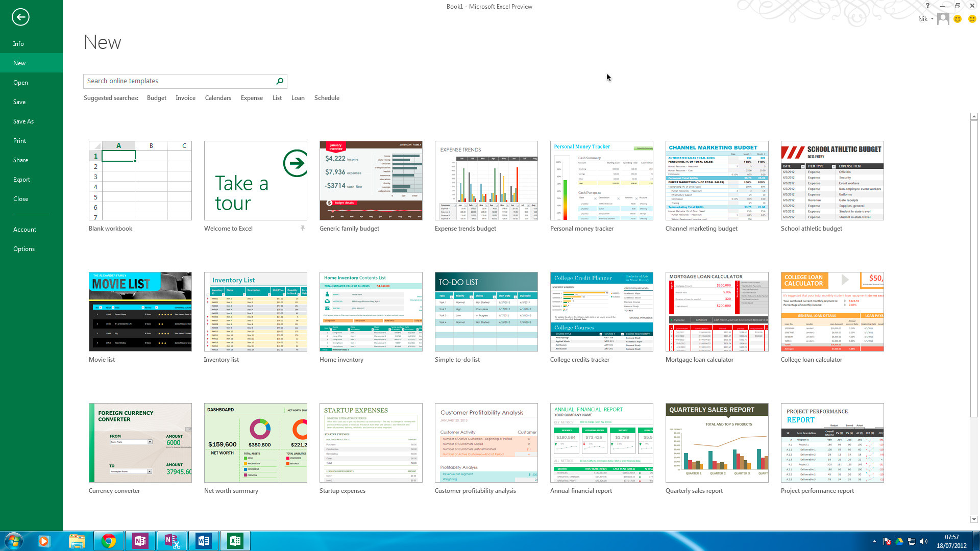Search suggested term Expense
This screenshot has height=551, width=980.
pyautogui.click(x=252, y=98)
